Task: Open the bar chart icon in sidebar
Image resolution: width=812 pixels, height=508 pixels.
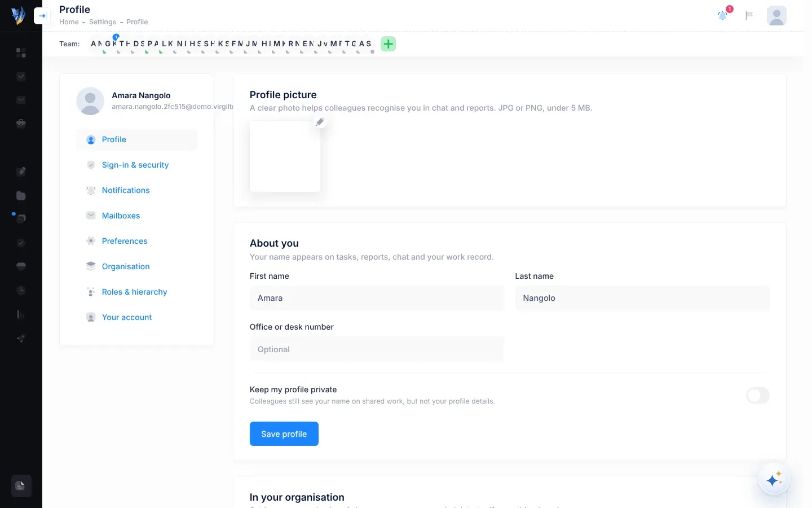Action: [21, 314]
